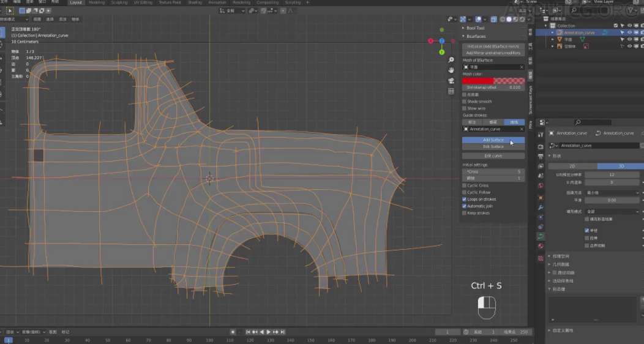Click the red Mesh color swatch
The height and width of the screenshot is (344, 644).
(477, 81)
